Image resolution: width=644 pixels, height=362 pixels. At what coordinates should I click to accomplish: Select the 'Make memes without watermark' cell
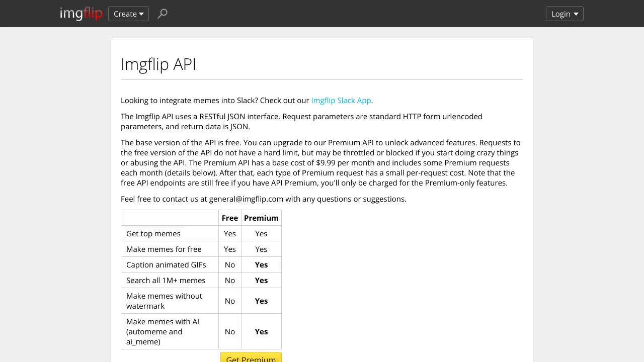170,301
